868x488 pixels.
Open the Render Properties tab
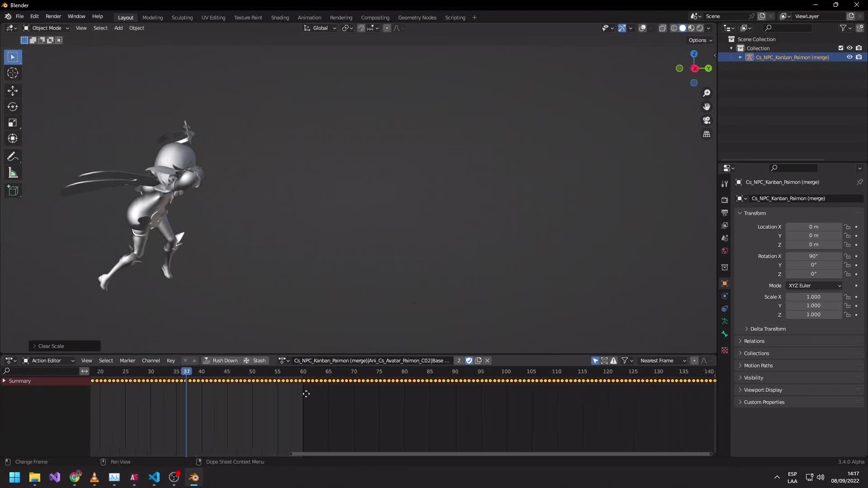(x=725, y=199)
